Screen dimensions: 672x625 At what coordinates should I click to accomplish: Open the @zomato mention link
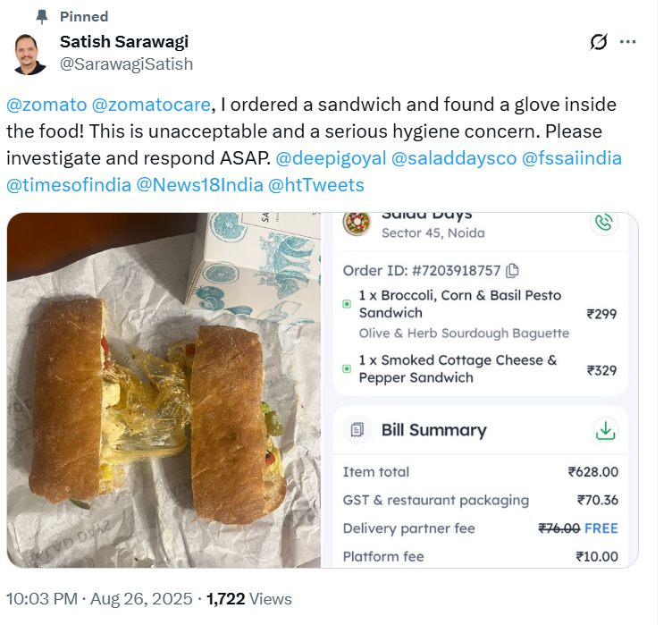point(46,105)
